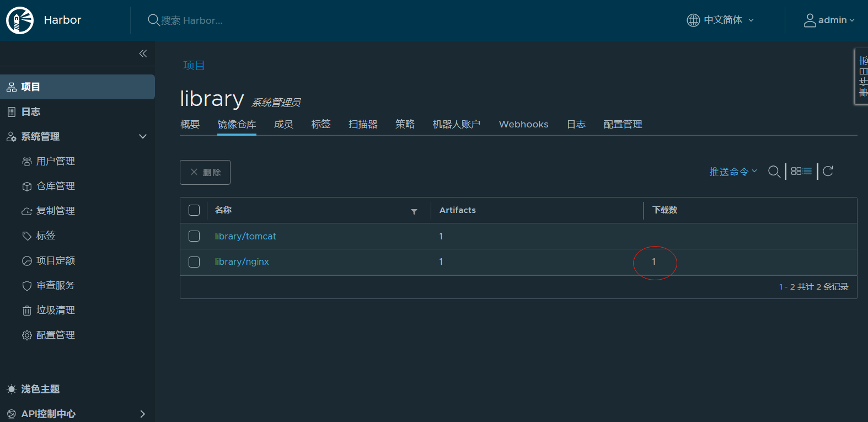Click the 配置管理 gear icon in sidebar

(x=26, y=335)
